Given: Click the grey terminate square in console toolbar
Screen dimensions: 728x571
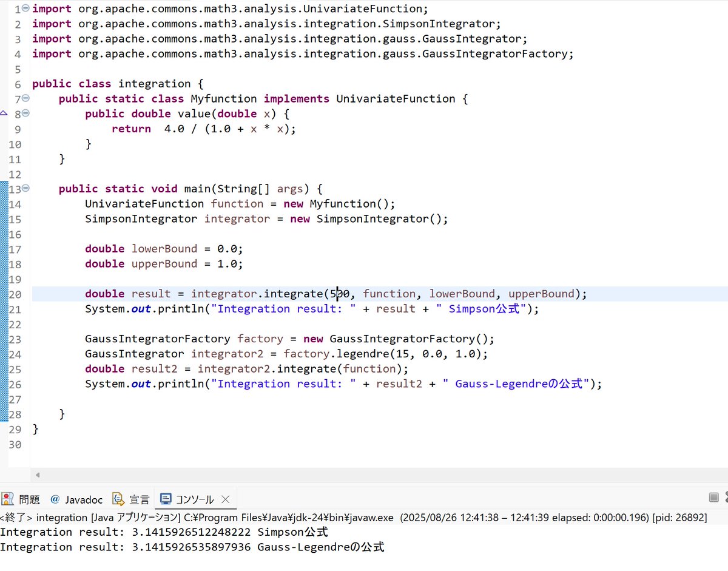Looking at the screenshot, I should pyautogui.click(x=714, y=498).
